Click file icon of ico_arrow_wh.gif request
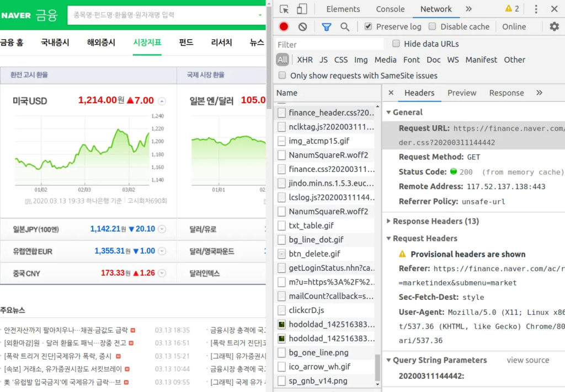The width and height of the screenshot is (565, 392). (282, 367)
